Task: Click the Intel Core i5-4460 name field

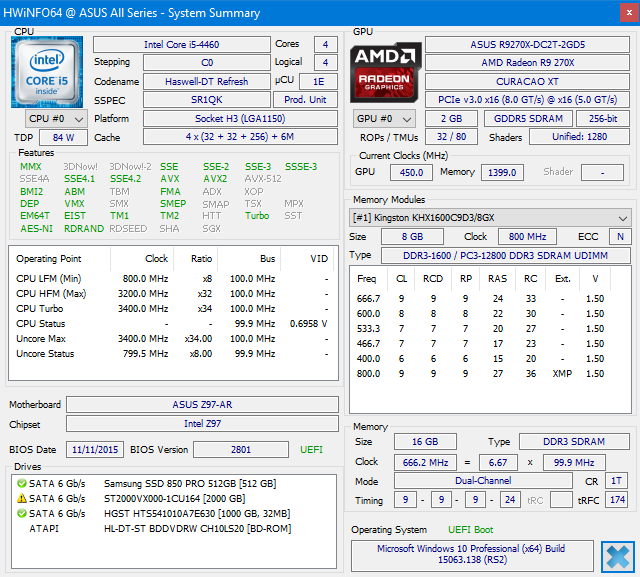Action: [182, 44]
